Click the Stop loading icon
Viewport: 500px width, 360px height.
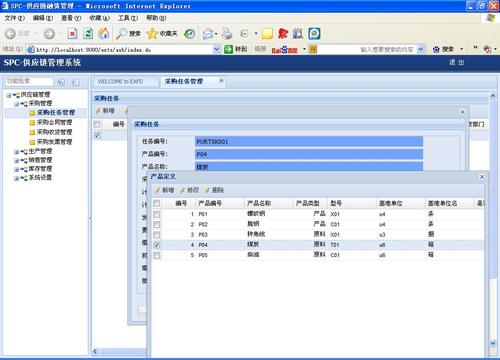pos(72,33)
